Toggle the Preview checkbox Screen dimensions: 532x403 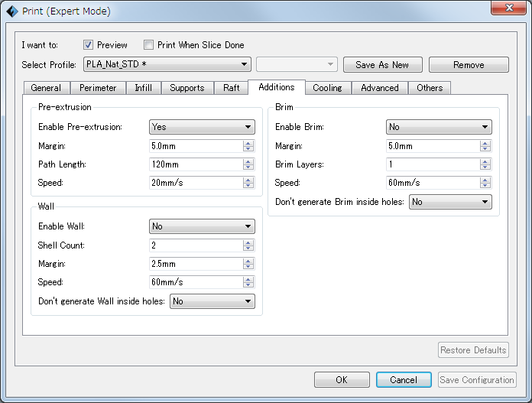tap(88, 45)
